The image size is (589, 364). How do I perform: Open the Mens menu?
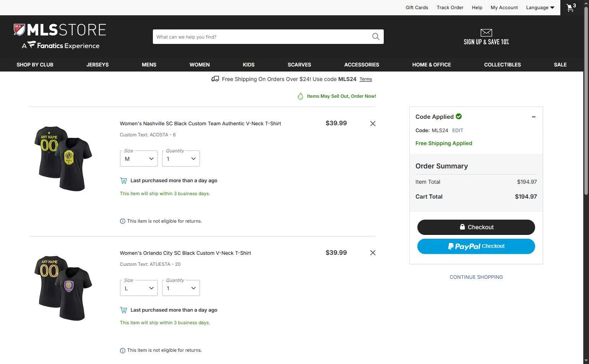click(149, 65)
